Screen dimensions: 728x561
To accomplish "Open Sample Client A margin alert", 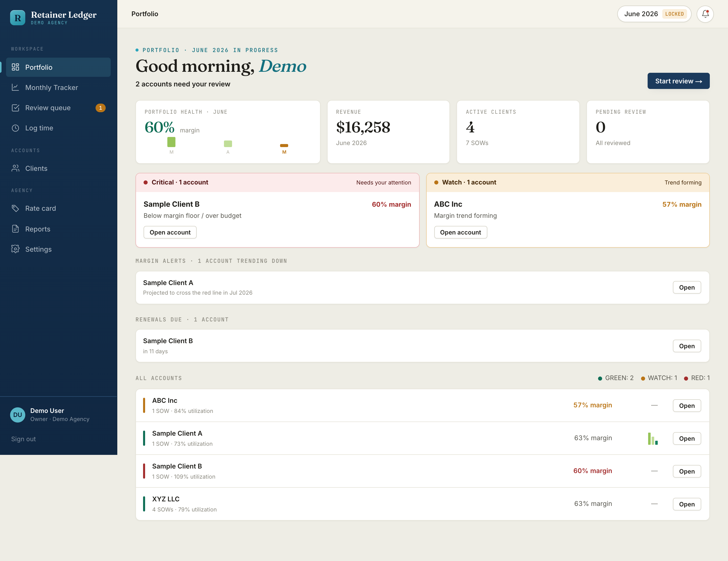I will pos(687,288).
